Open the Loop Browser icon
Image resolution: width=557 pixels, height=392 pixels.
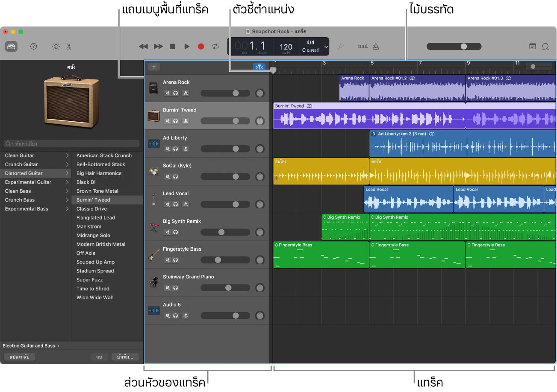(x=545, y=47)
